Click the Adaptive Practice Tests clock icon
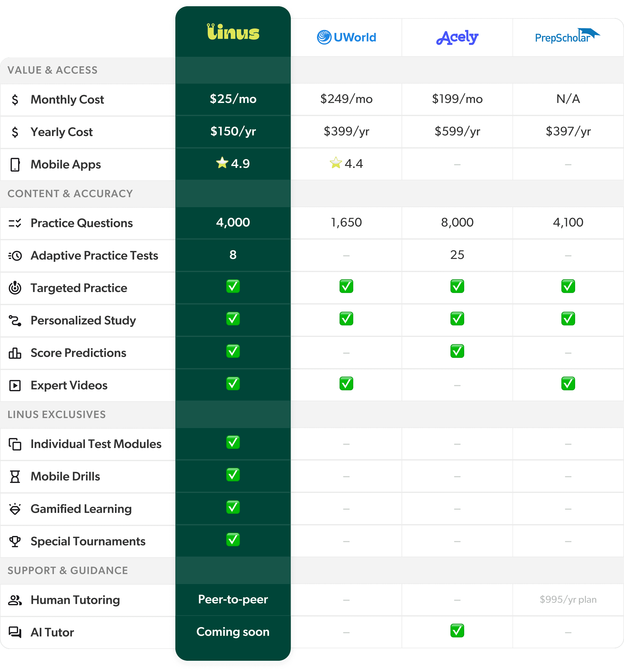This screenshot has height=672, width=624. pyautogui.click(x=15, y=256)
